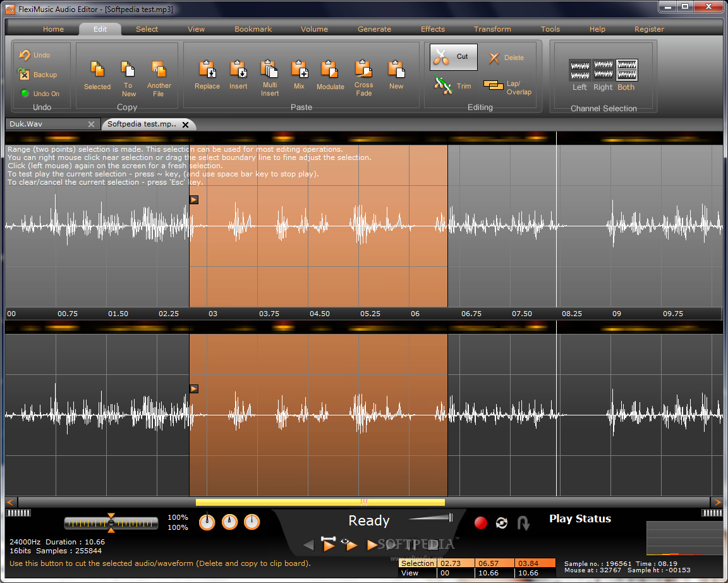Click the second orange rotary knob
This screenshot has width=728, height=583.
point(229,522)
